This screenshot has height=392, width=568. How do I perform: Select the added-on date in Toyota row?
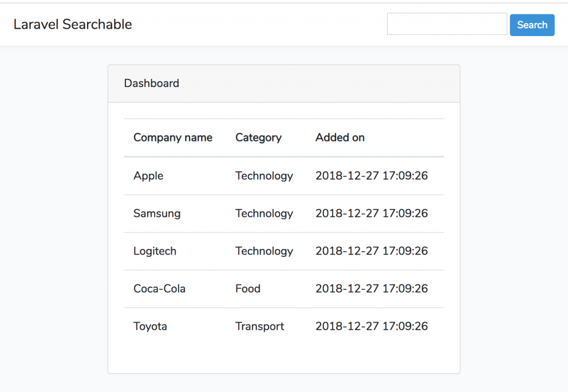pyautogui.click(x=372, y=327)
